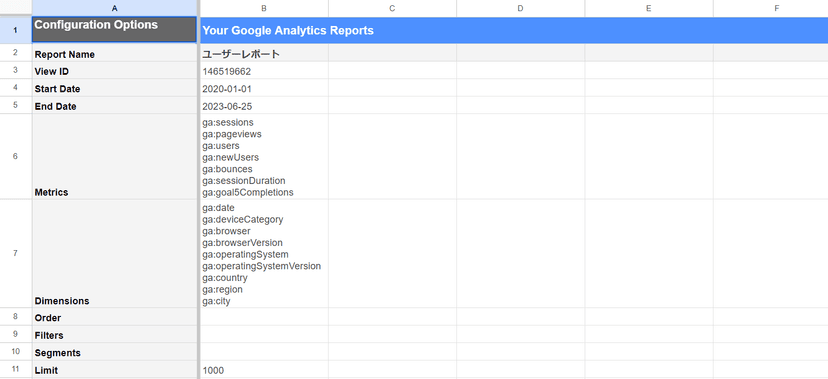Select column D header
Screen dimensions: 828x379
[521, 8]
